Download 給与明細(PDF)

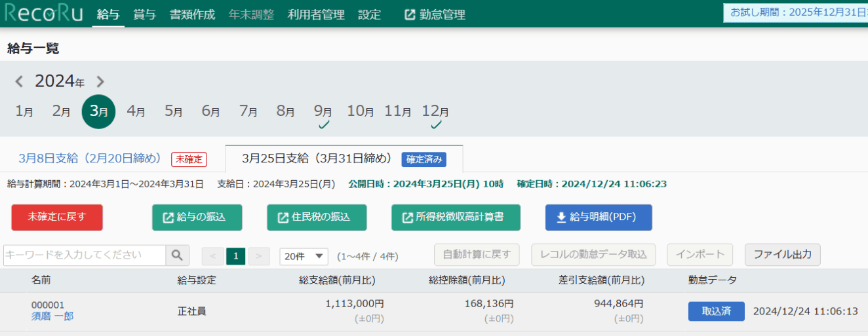click(x=599, y=217)
